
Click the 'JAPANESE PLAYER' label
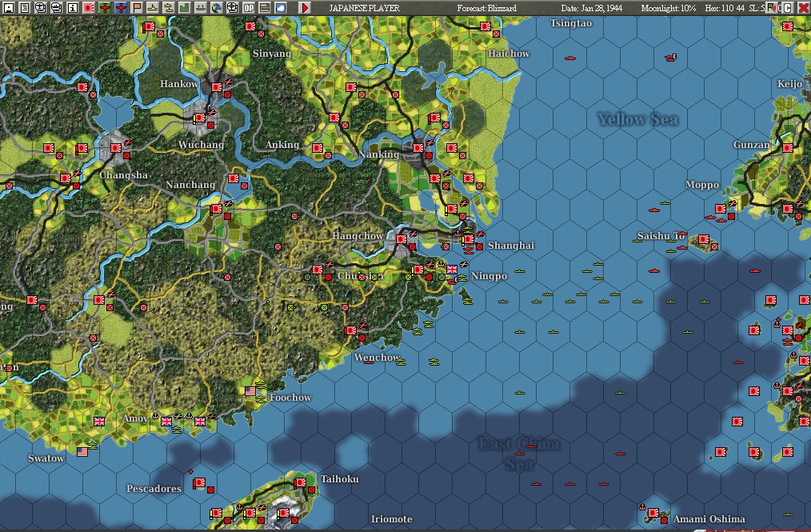(364, 8)
